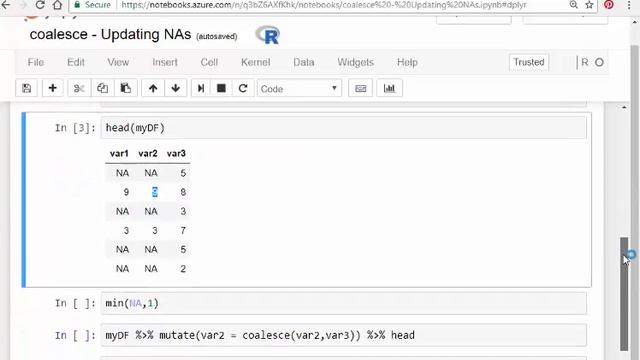
Task: Click into the head(myDF) code cell
Action: (344, 128)
